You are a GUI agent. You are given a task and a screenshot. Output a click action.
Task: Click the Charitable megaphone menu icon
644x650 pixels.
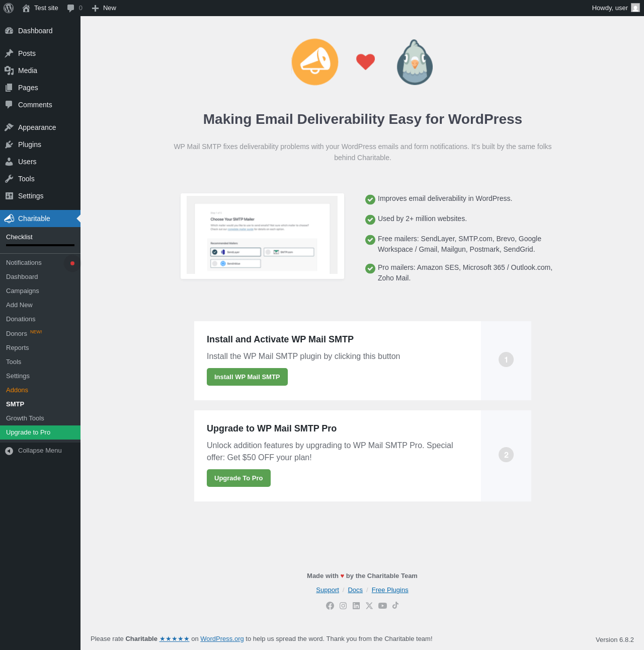point(9,219)
